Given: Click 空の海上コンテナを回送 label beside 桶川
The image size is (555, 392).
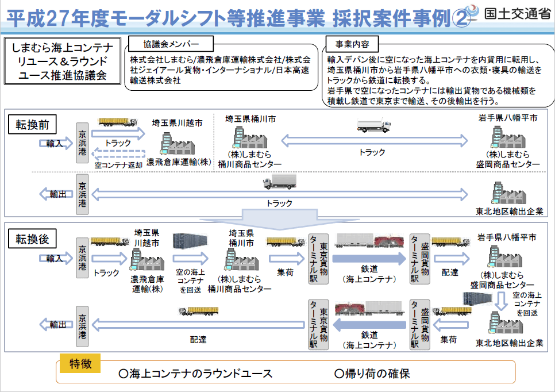Looking at the screenshot, I should 190,281.
